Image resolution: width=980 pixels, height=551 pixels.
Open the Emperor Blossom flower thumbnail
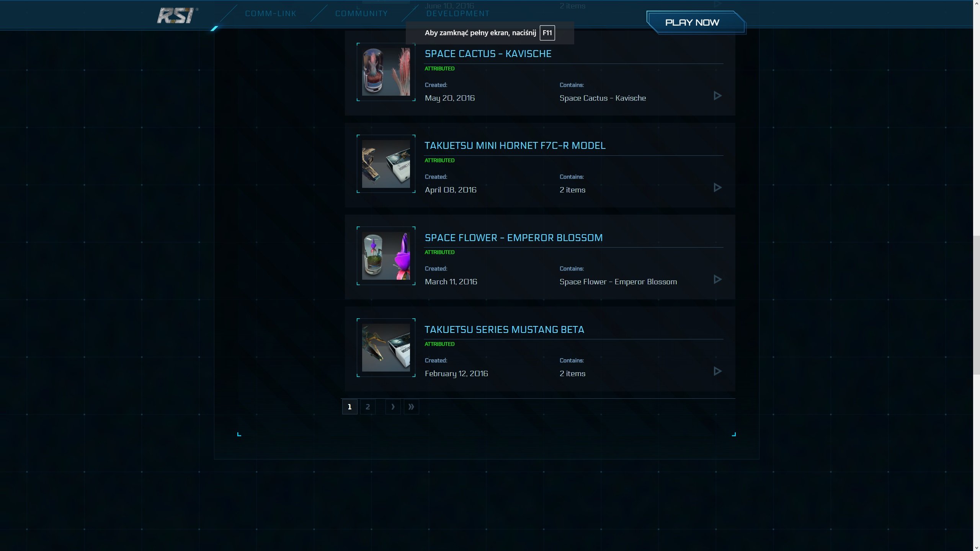[x=386, y=256]
